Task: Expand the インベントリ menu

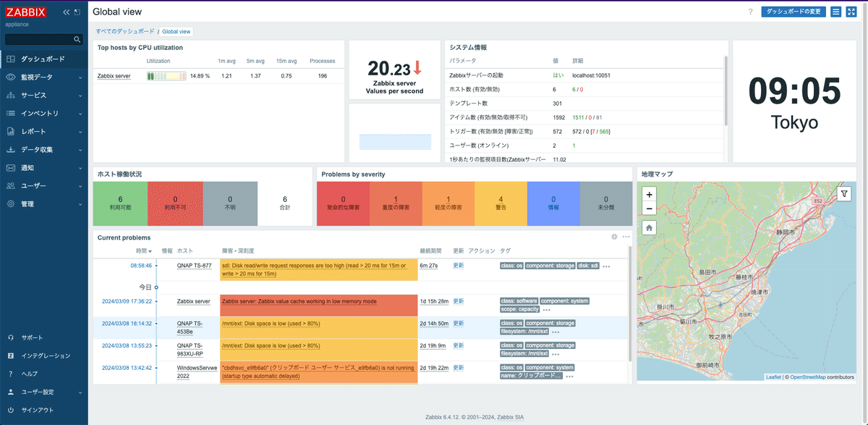Action: (x=44, y=113)
